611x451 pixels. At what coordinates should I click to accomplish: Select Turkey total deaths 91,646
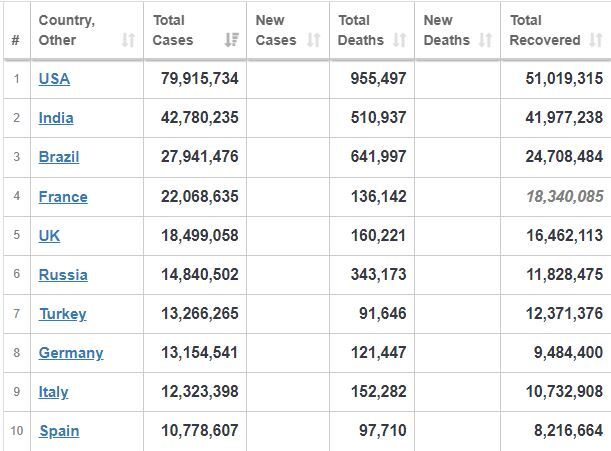coord(383,313)
